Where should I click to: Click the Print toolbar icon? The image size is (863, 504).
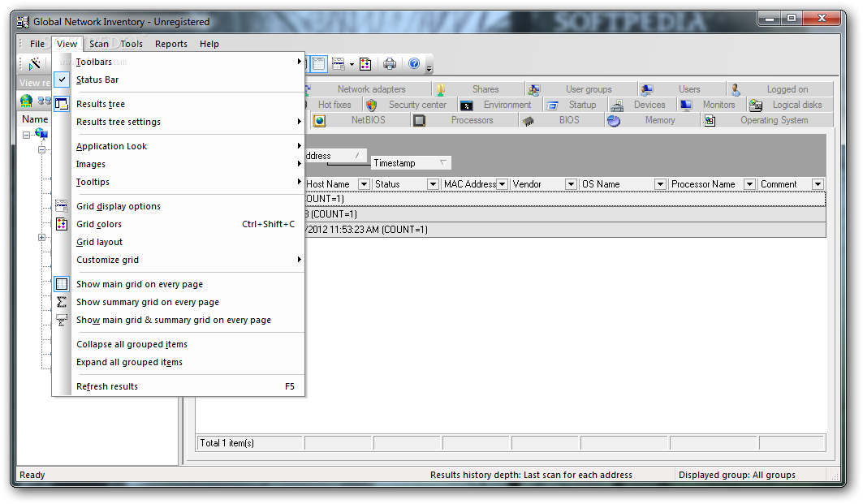tap(390, 64)
